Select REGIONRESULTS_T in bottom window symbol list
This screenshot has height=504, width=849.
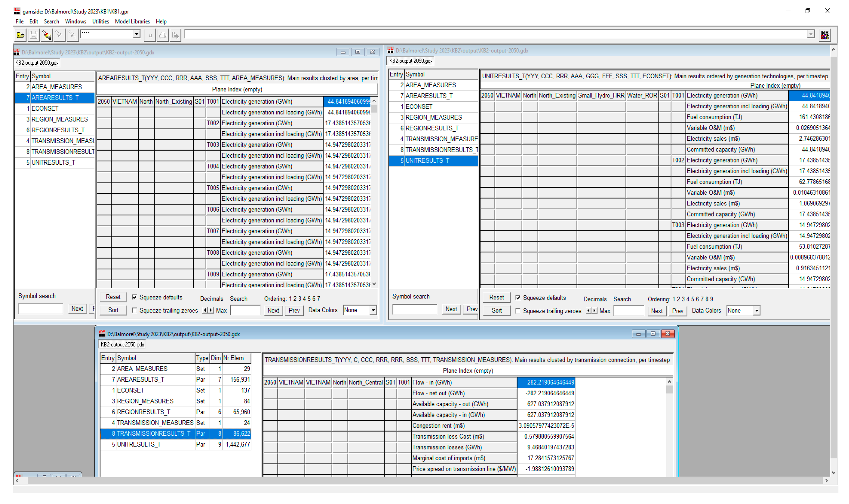[143, 412]
